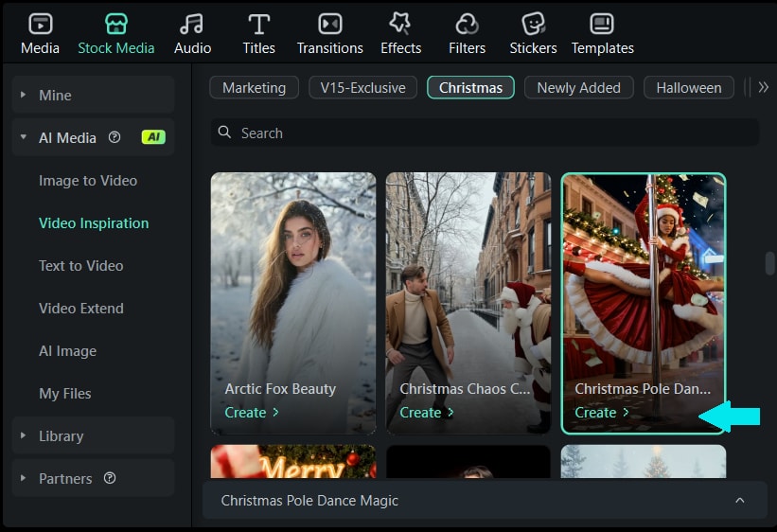Select the Merry Christmas thumbnail in second row
The width and height of the screenshot is (777, 532).
(293, 462)
